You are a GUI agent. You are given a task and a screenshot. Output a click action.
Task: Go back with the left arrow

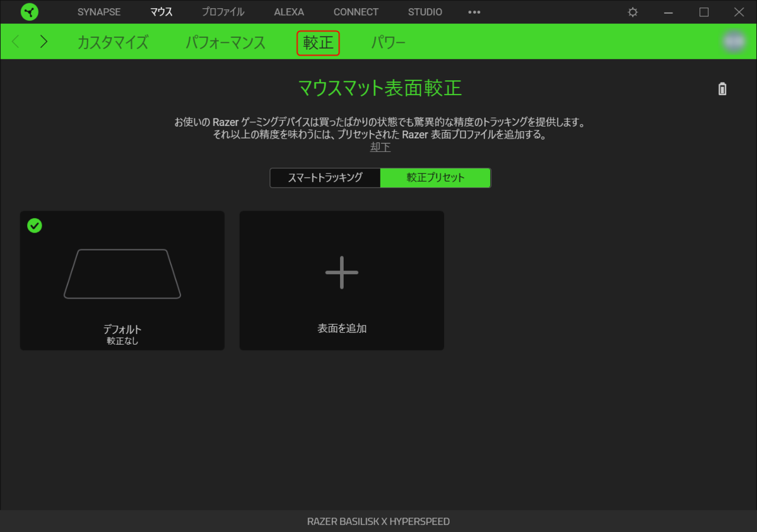coord(16,42)
